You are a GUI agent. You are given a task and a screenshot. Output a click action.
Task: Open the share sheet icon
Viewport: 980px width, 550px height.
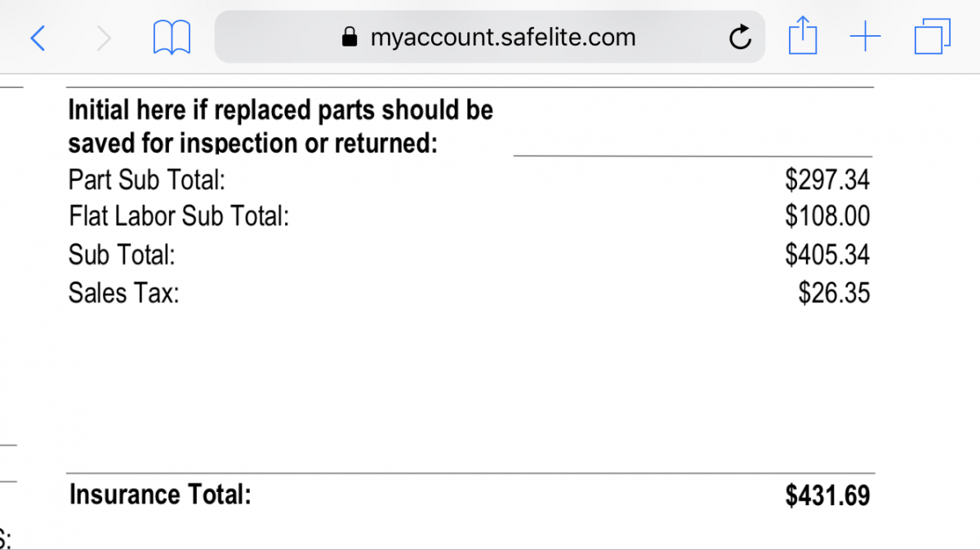click(803, 36)
